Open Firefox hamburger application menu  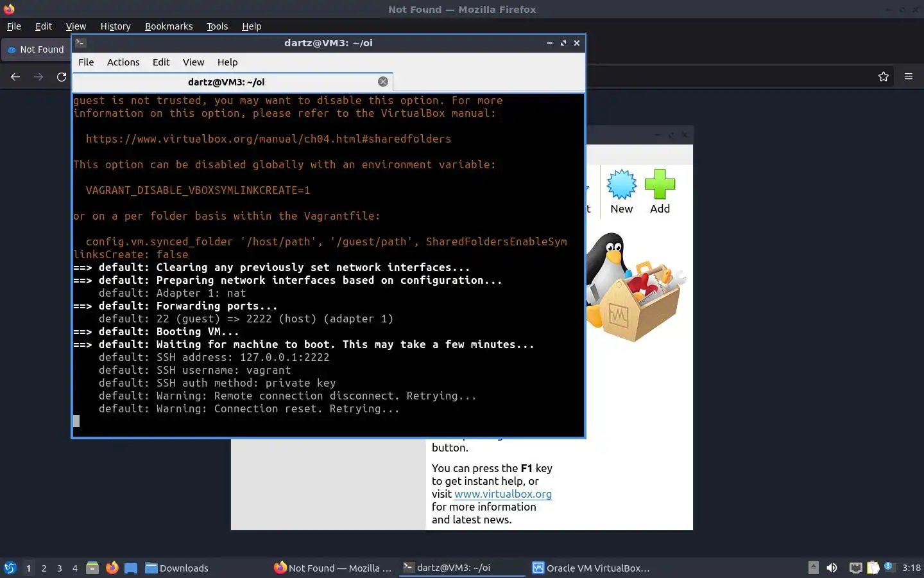[909, 76]
